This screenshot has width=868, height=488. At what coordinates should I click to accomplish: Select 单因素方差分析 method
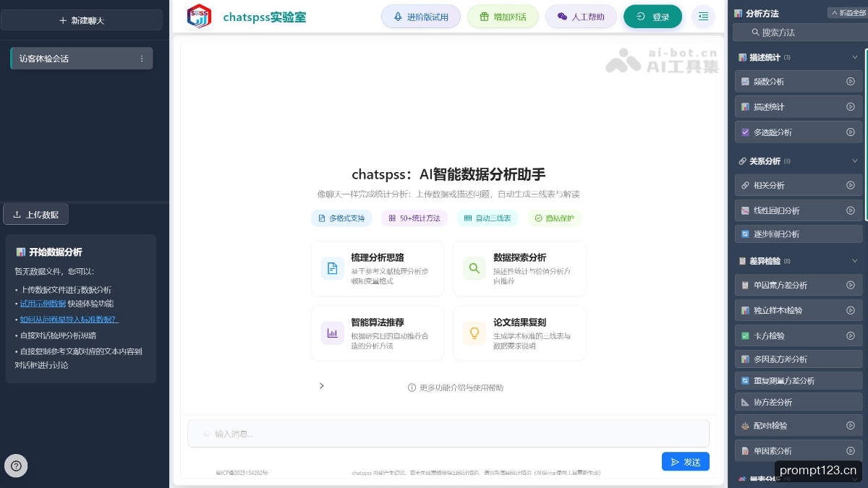pyautogui.click(x=799, y=285)
